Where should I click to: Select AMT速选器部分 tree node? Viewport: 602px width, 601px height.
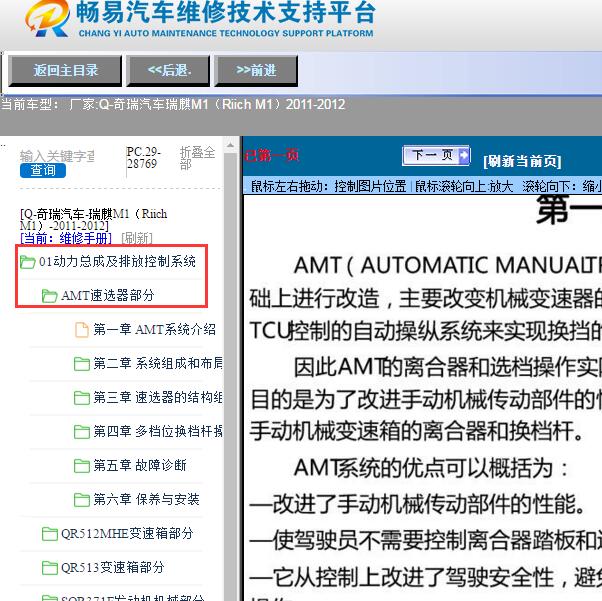pos(108,296)
